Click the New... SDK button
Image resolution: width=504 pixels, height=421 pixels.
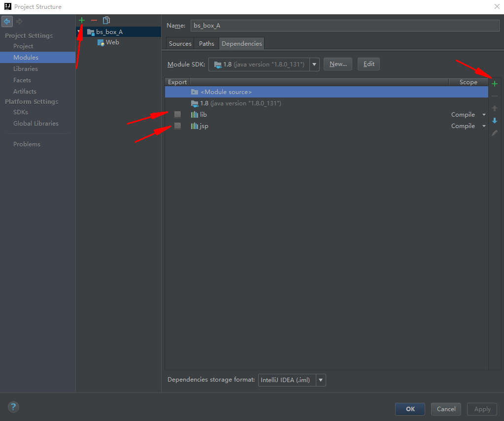(338, 64)
